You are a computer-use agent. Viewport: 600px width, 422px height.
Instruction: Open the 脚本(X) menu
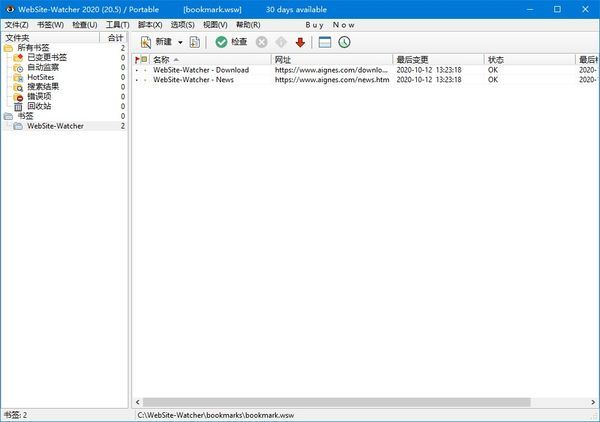pyautogui.click(x=150, y=25)
